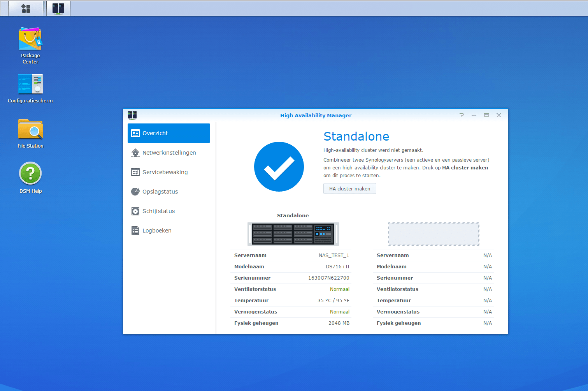Image resolution: width=588 pixels, height=391 pixels.
Task: Switch to Schijfstatus tab
Action: pos(169,211)
